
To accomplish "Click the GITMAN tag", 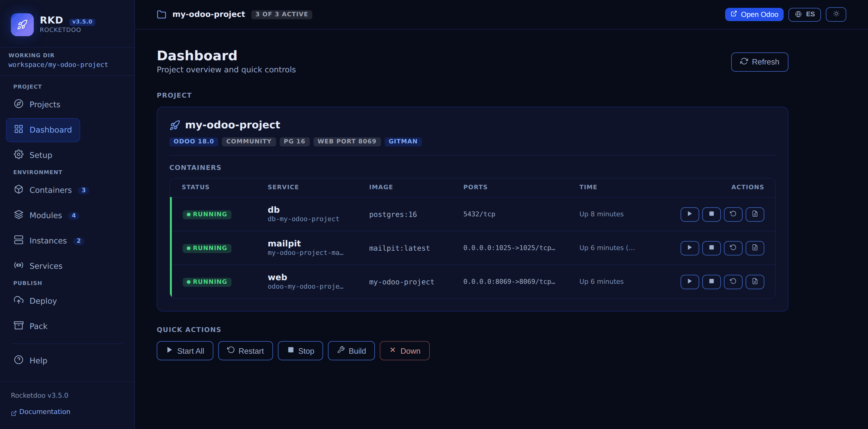I will tap(403, 141).
